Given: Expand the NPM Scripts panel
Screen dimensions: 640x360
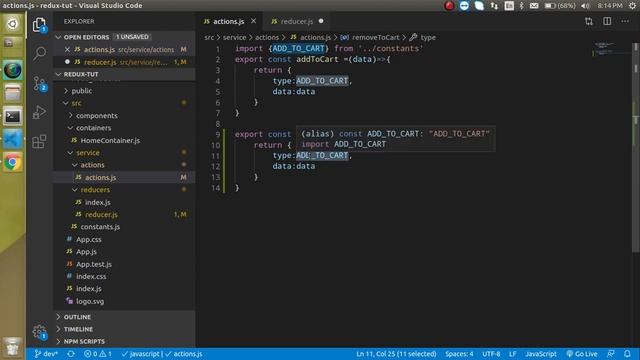Looking at the screenshot, I should click(124, 341).
